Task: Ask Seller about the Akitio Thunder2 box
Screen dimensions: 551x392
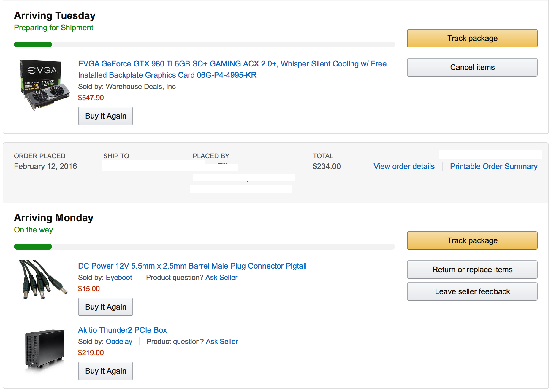Action: point(222,342)
